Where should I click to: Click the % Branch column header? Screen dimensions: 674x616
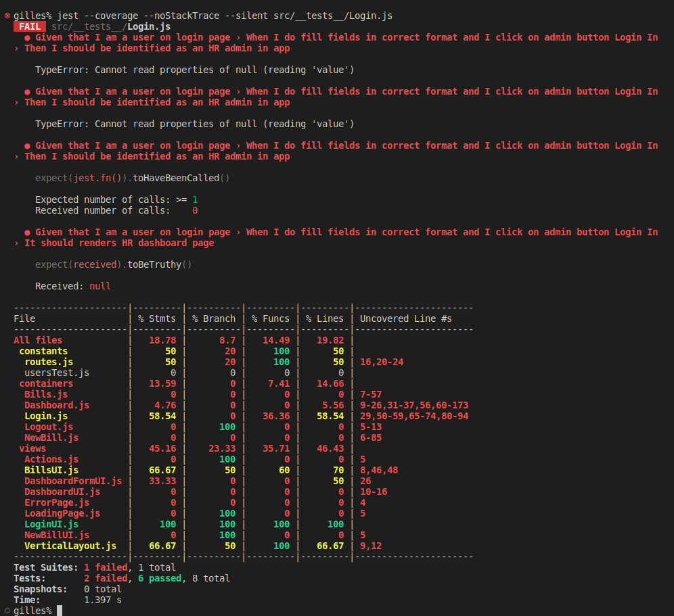[213, 318]
